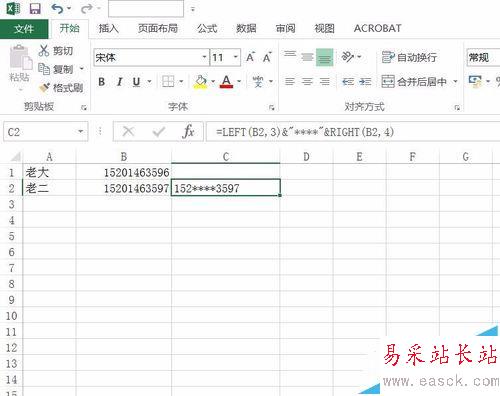Open fill color palette arrow
The width and height of the screenshot is (500, 396).
[x=213, y=81]
